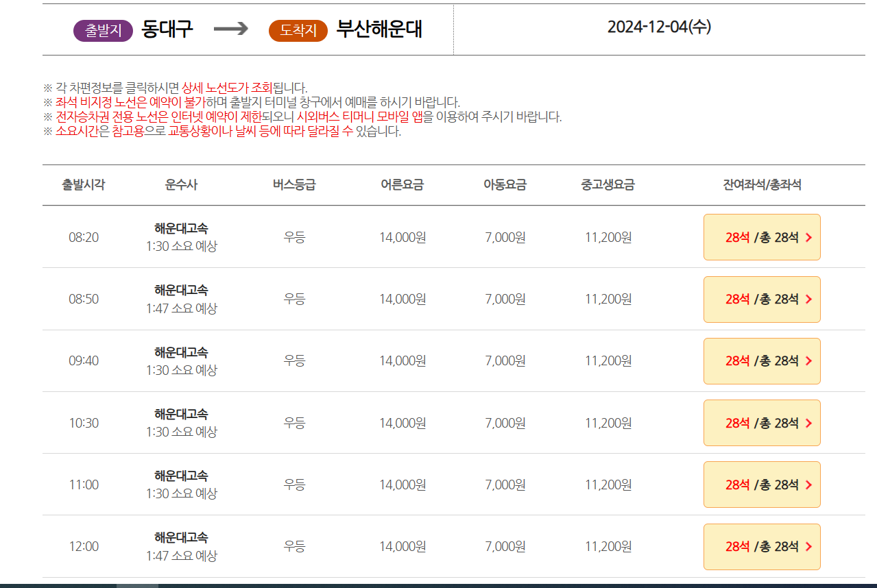The image size is (877, 588).
Task: Click 해운대고속 in the 09:40 row
Action: coord(181,352)
